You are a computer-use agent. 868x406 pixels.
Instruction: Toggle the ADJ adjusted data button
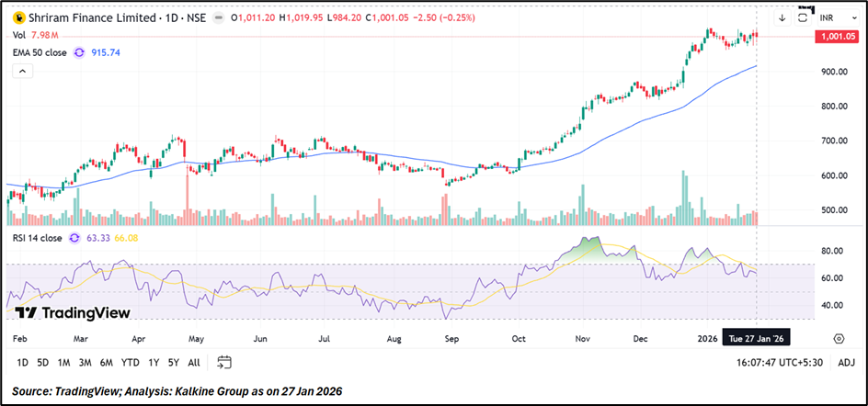click(x=846, y=362)
